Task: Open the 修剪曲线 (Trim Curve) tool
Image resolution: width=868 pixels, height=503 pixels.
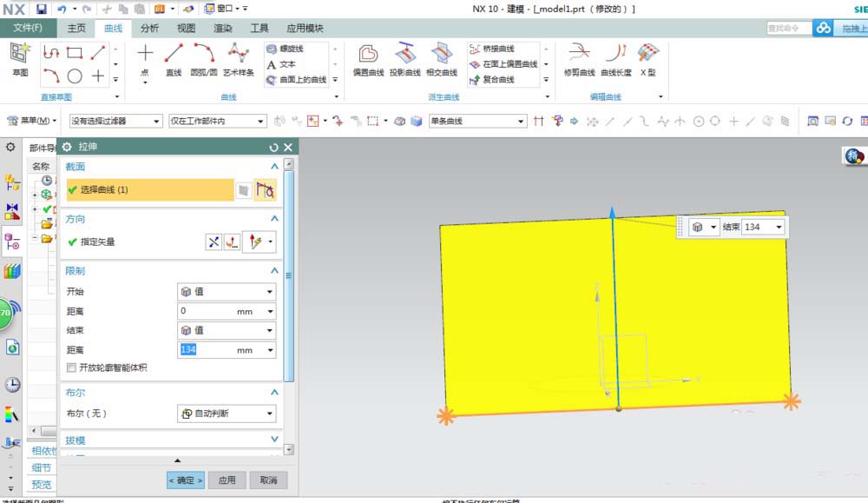Action: pos(579,59)
